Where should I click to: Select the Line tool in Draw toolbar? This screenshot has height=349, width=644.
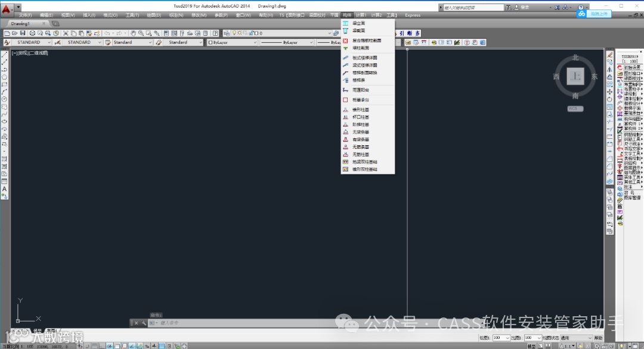tap(5, 55)
